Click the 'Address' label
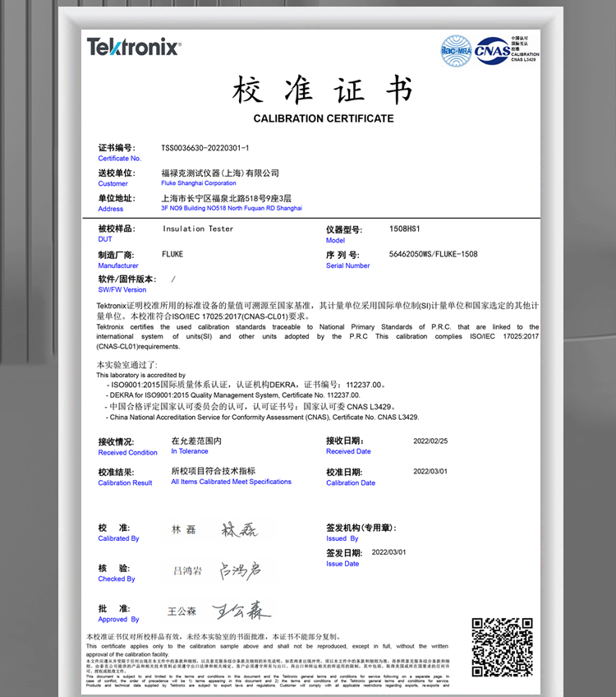Viewport: 616px width, 697px height. (111, 209)
